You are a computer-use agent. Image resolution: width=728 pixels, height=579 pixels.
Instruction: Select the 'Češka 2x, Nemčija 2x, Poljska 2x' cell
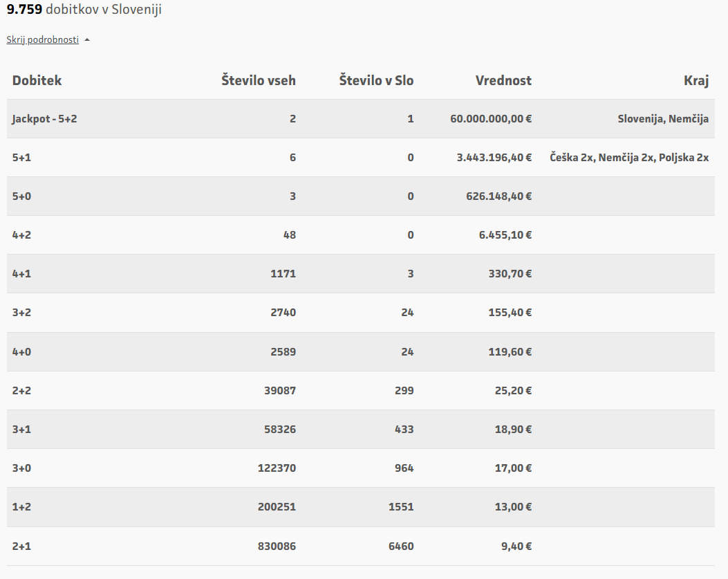(x=629, y=158)
